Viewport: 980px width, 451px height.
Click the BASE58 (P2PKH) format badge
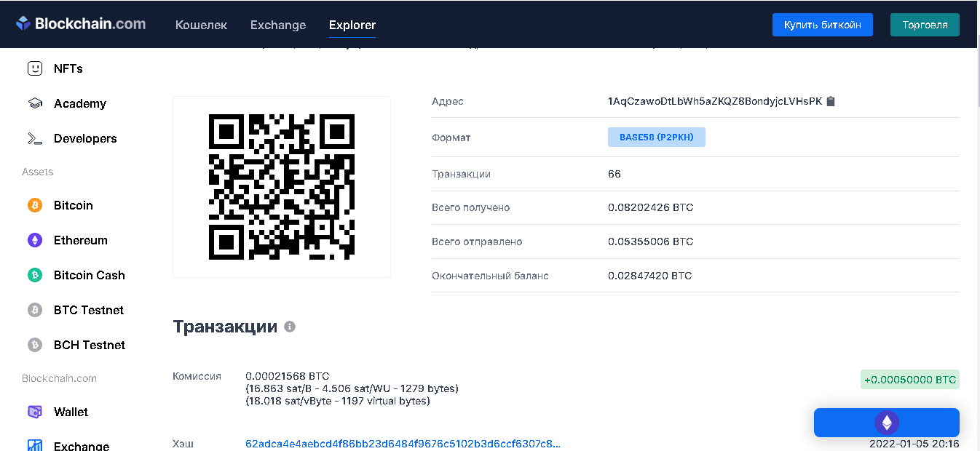656,137
